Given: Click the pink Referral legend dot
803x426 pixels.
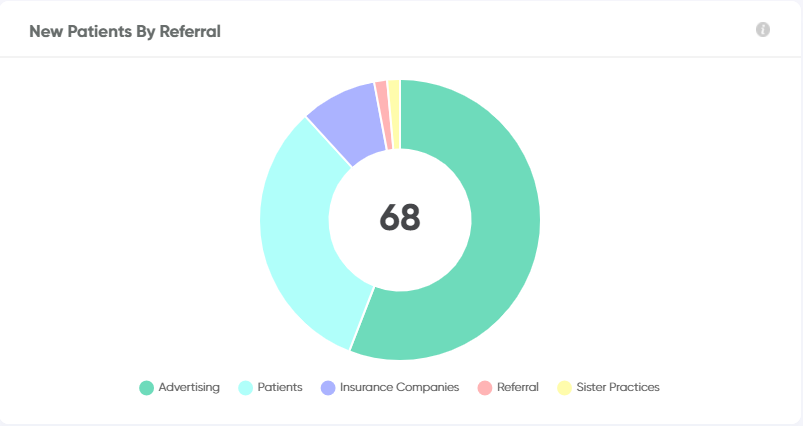Looking at the screenshot, I should (484, 388).
